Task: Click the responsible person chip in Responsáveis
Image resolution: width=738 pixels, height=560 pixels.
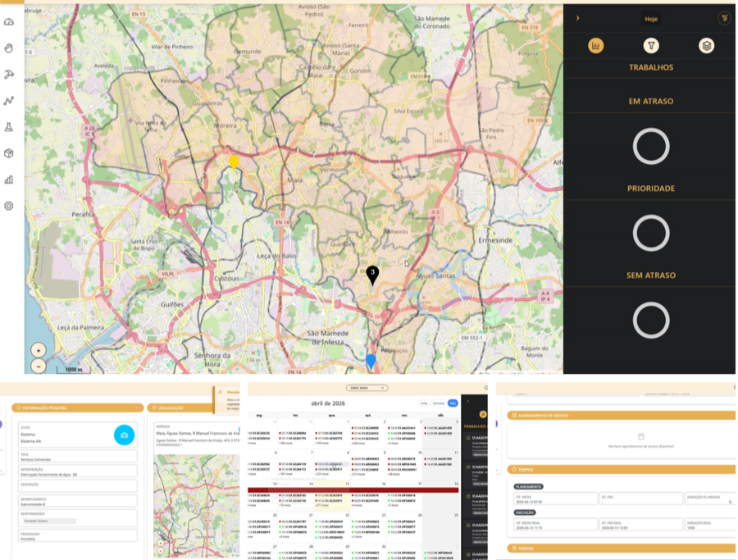Action: 49,521
